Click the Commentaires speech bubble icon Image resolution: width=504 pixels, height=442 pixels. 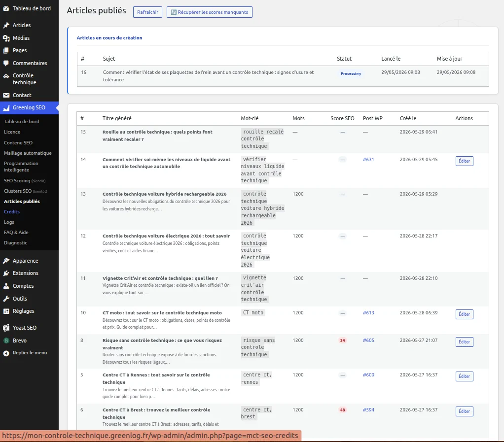6,63
